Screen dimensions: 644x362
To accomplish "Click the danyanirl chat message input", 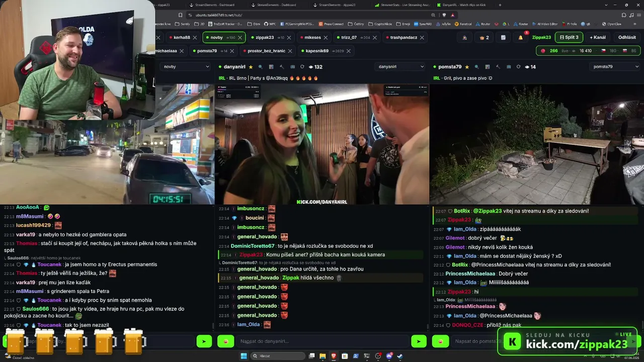I will click(323, 341).
